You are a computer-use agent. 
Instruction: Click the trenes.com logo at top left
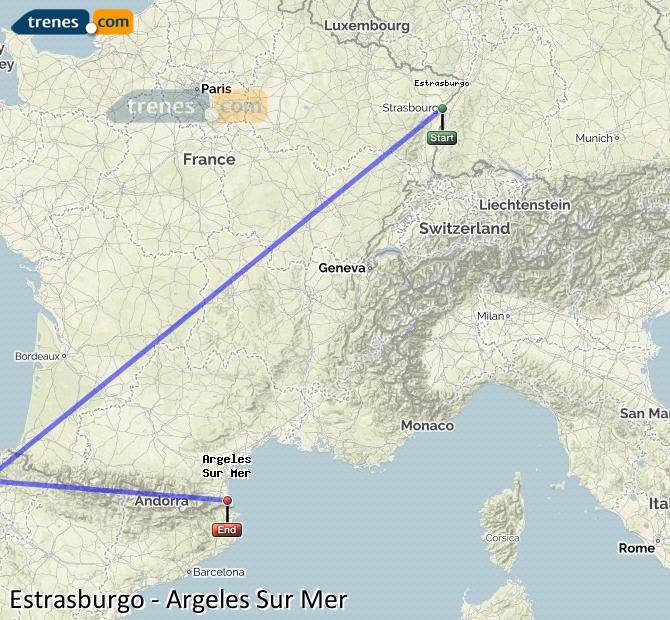click(72, 22)
